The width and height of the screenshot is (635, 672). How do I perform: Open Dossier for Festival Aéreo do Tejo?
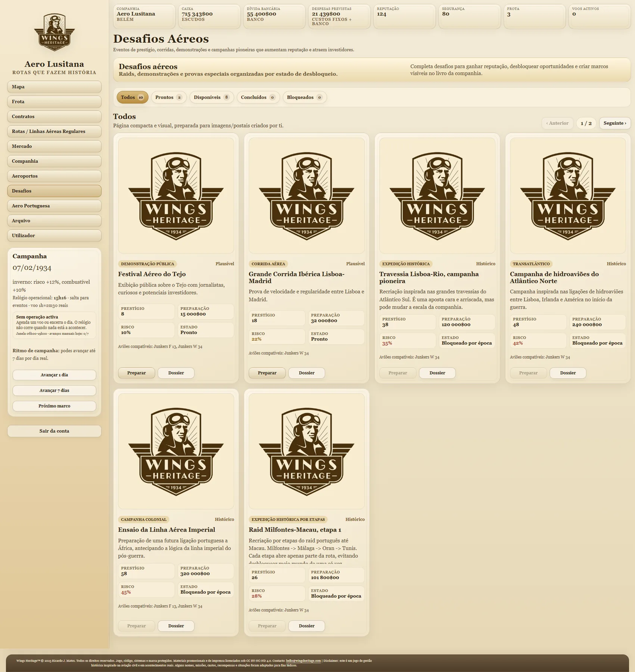coord(176,373)
